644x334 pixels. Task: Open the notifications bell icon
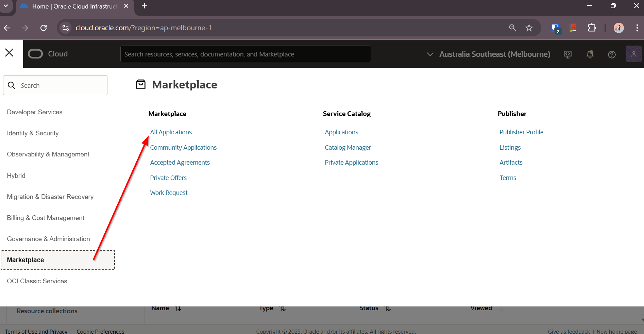click(590, 54)
